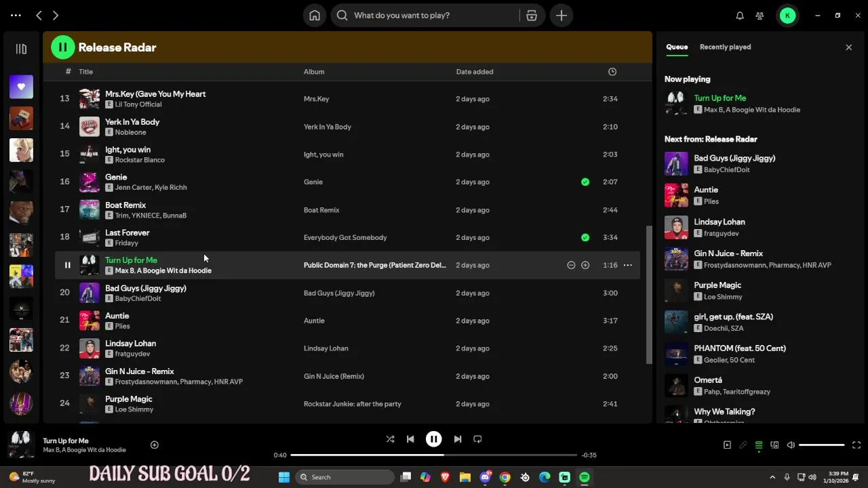The height and width of the screenshot is (488, 868).
Task: Enter full screen mode icon
Action: point(856,445)
